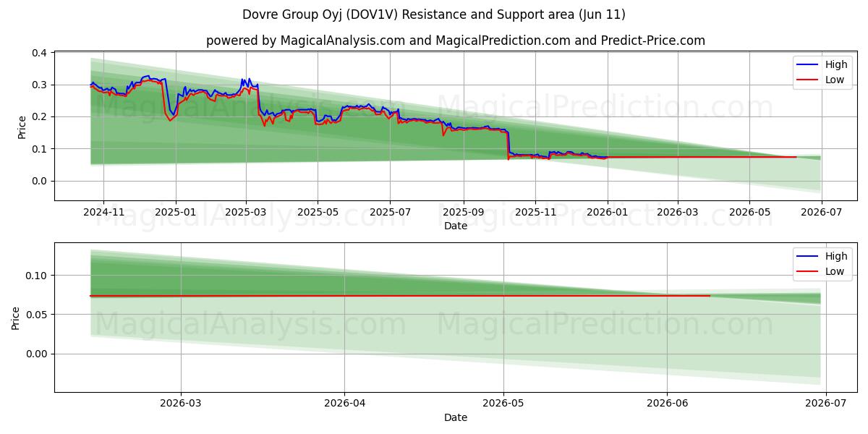The width and height of the screenshot is (868, 434).
Task: Click 'High' in the bottom chart legend
Action: tap(836, 256)
